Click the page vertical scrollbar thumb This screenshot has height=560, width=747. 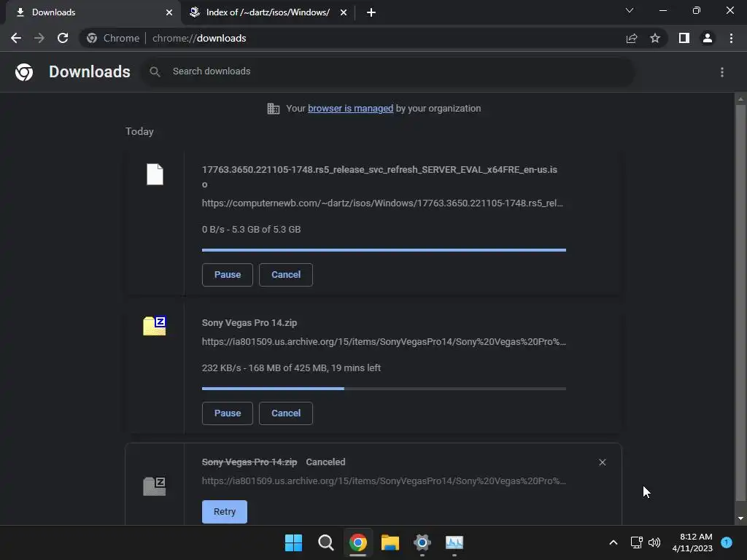click(740, 303)
